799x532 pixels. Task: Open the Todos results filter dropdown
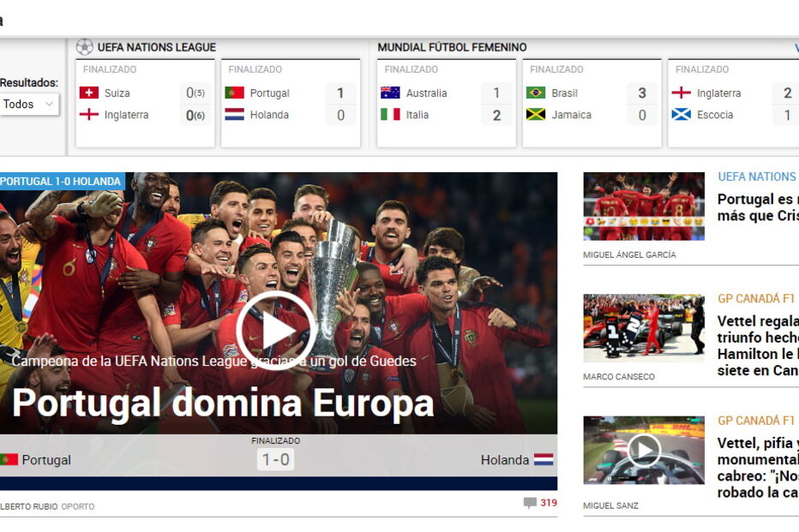point(27,104)
